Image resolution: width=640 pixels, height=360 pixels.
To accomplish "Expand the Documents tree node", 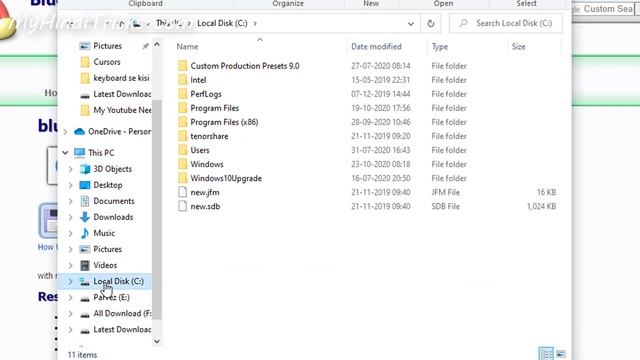I will [x=70, y=201].
